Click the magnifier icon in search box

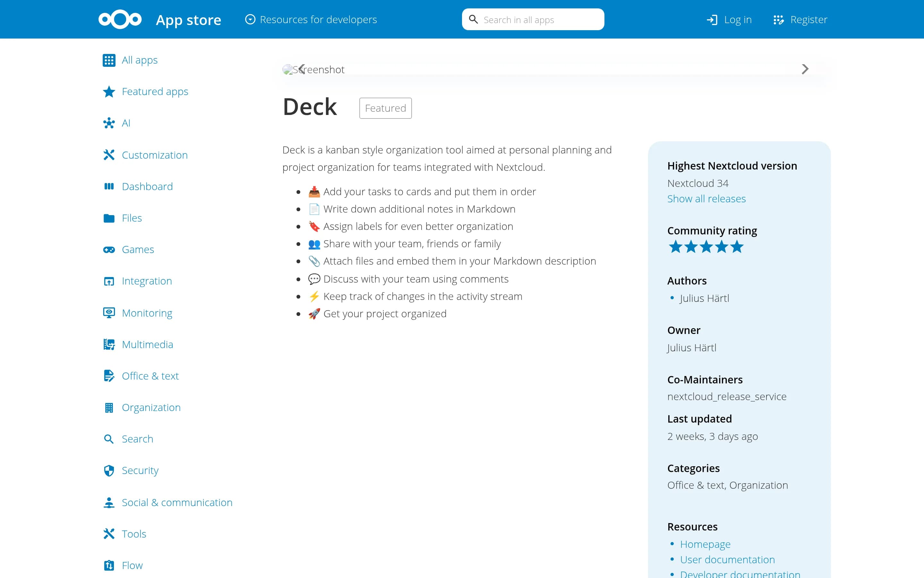pyautogui.click(x=473, y=19)
